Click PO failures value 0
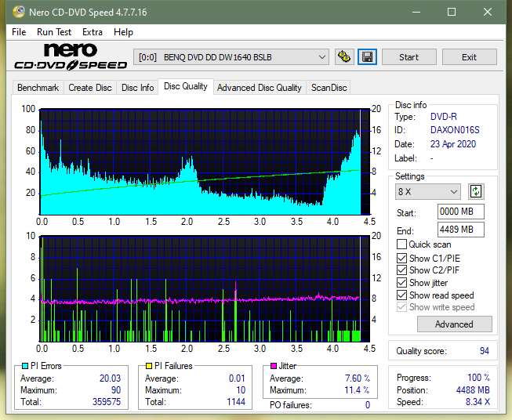 click(x=368, y=405)
